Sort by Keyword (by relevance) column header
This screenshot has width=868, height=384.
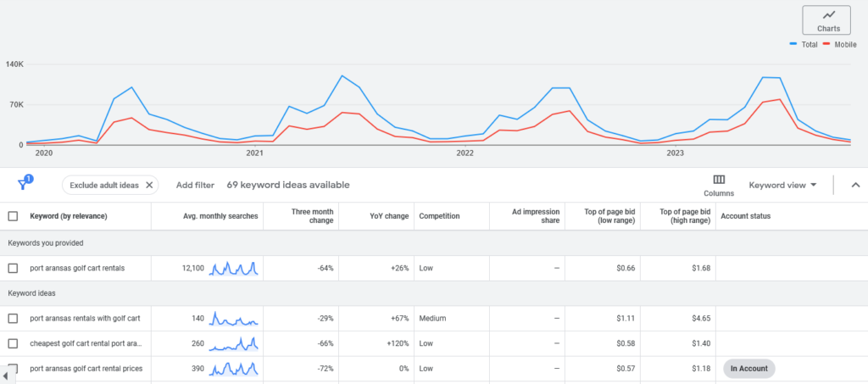68,216
